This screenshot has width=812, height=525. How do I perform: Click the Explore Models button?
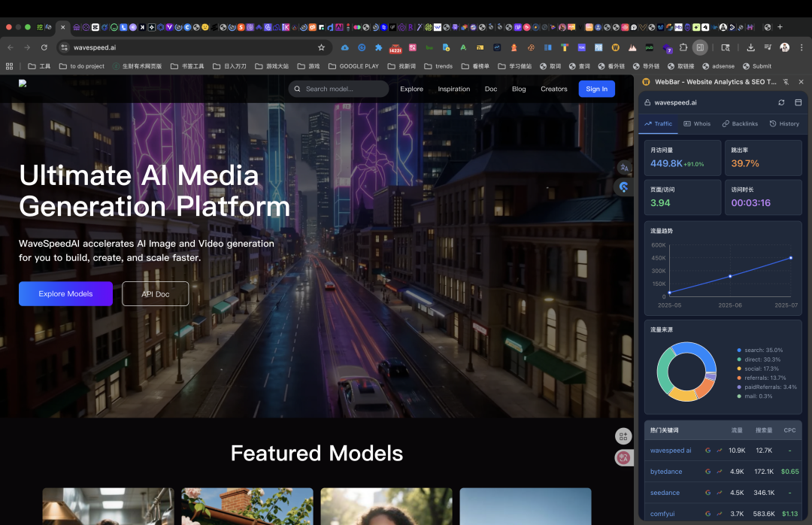click(x=65, y=294)
